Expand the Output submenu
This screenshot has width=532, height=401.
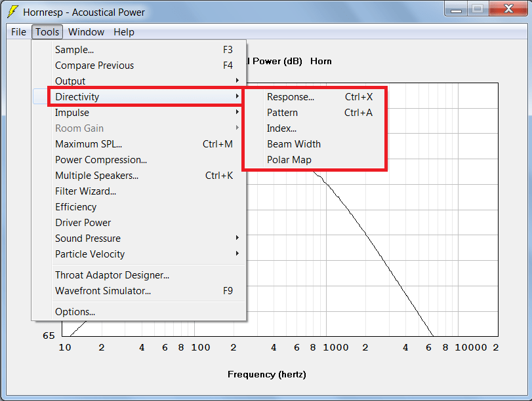click(139, 81)
